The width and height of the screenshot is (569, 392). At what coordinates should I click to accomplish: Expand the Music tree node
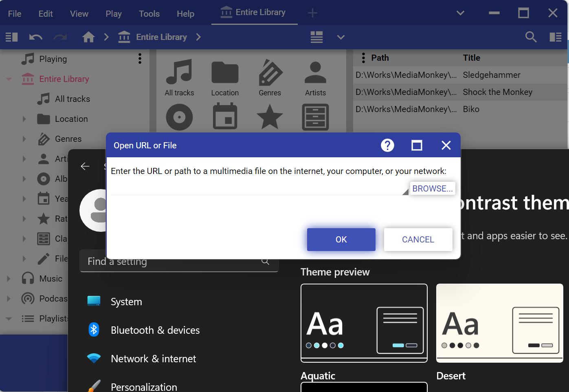9,279
